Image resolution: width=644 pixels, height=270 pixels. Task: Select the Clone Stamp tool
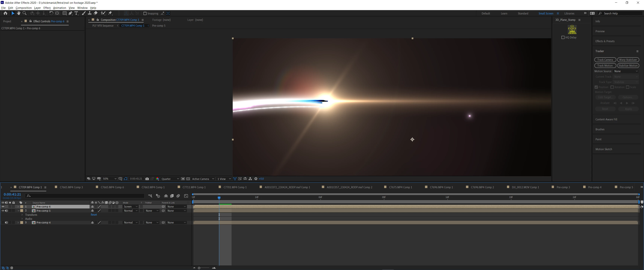click(89, 13)
